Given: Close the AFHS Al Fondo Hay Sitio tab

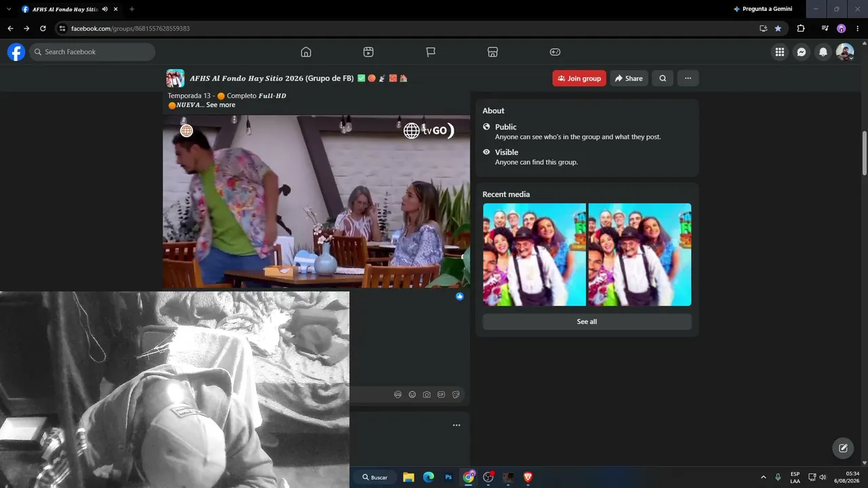Looking at the screenshot, I should tap(116, 9).
